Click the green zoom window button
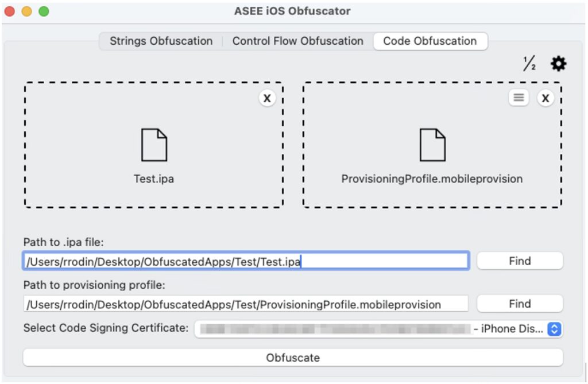The image size is (588, 384). point(44,11)
